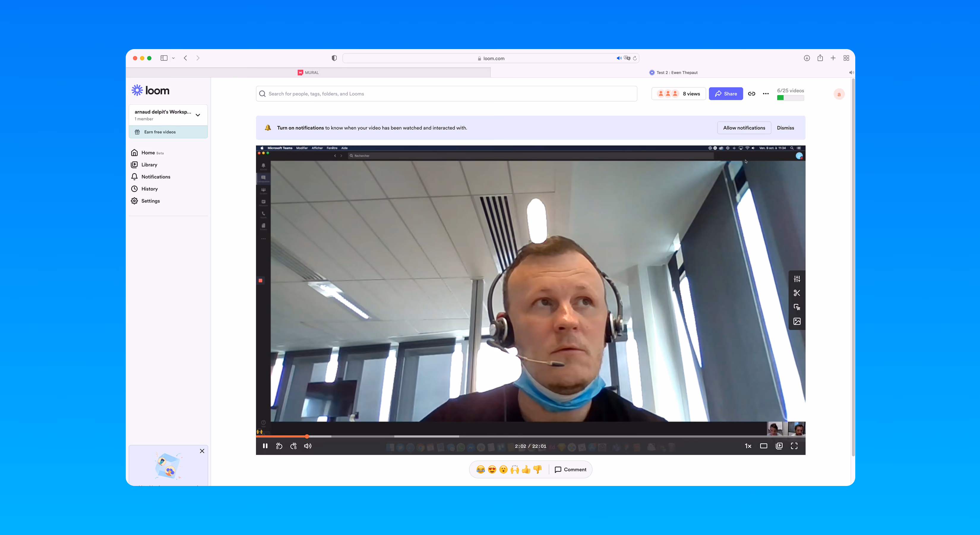
Task: React with laughing-tears emoji
Action: click(480, 470)
